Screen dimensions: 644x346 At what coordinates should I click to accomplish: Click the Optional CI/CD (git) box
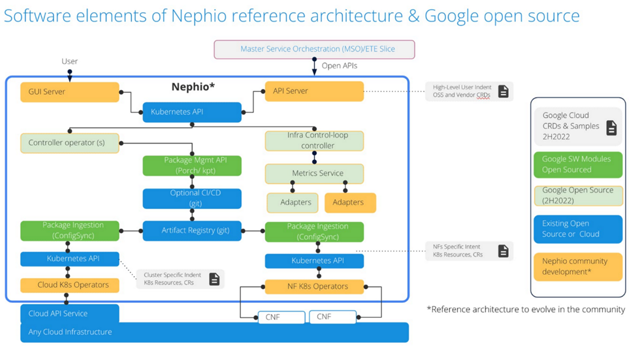(x=192, y=198)
